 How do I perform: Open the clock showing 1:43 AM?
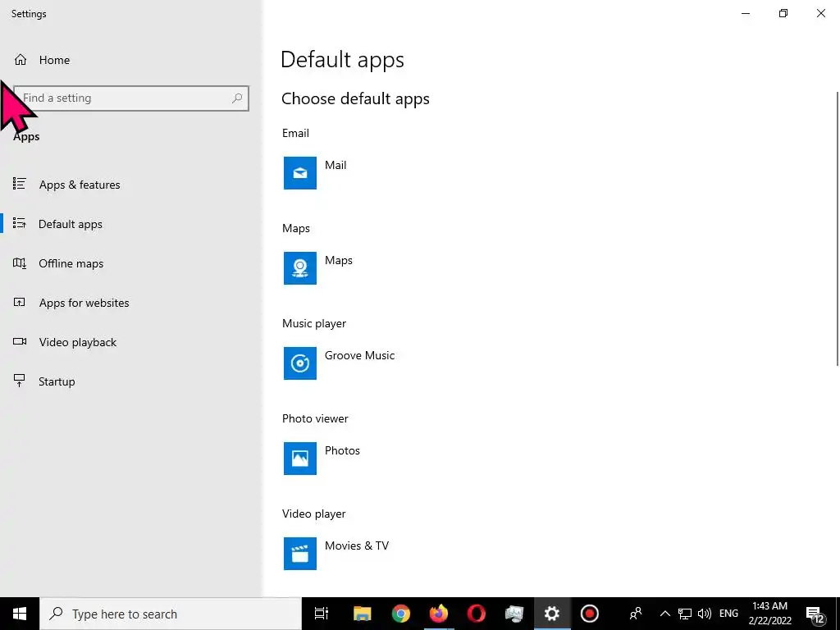769,614
